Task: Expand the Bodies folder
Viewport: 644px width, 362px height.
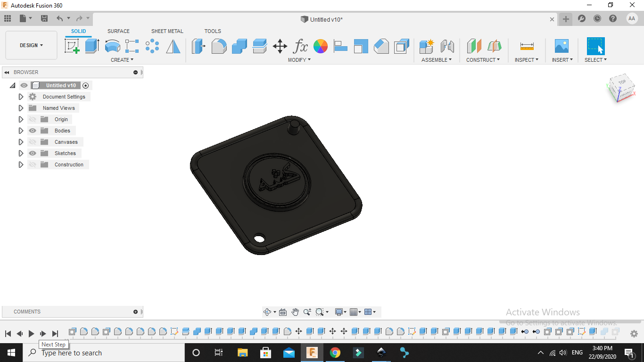Action: 21,131
